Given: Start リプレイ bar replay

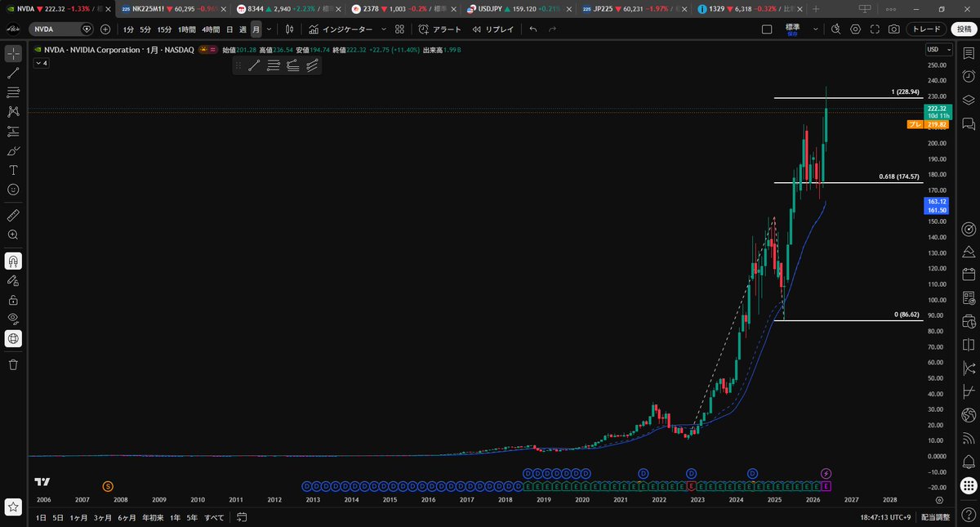Looking at the screenshot, I should coord(493,29).
